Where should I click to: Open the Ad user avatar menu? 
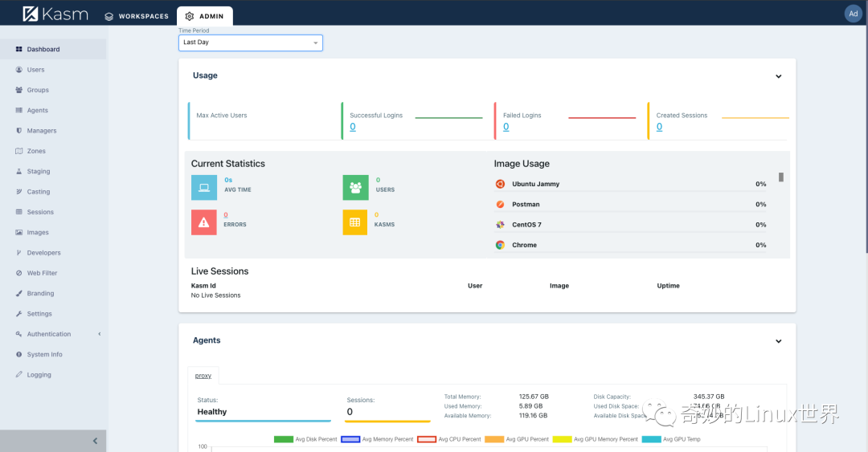point(853,14)
